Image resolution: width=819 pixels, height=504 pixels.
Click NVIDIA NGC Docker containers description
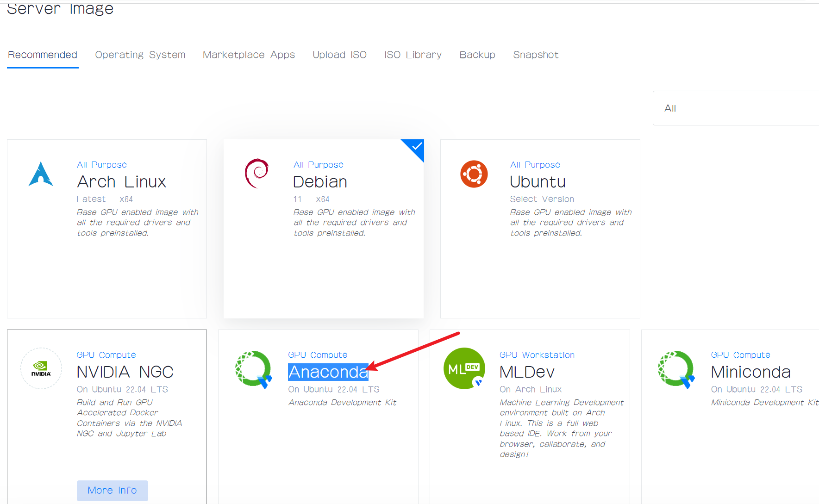coord(130,418)
